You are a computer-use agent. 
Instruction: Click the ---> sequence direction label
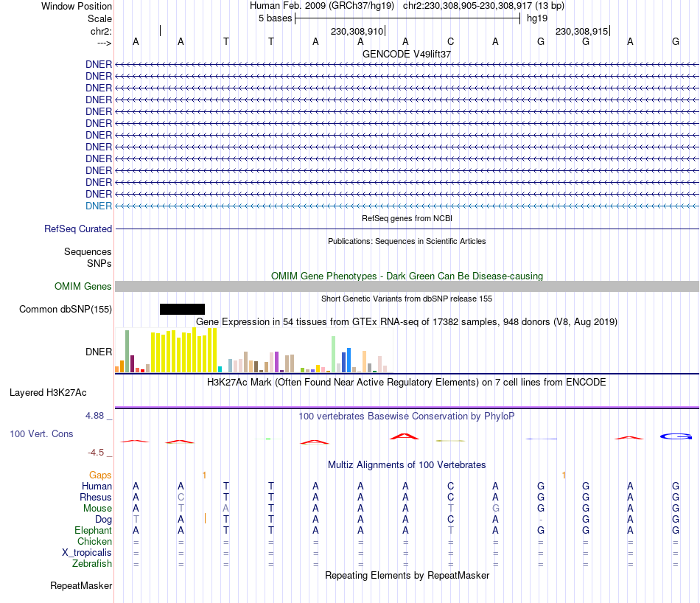tap(104, 43)
